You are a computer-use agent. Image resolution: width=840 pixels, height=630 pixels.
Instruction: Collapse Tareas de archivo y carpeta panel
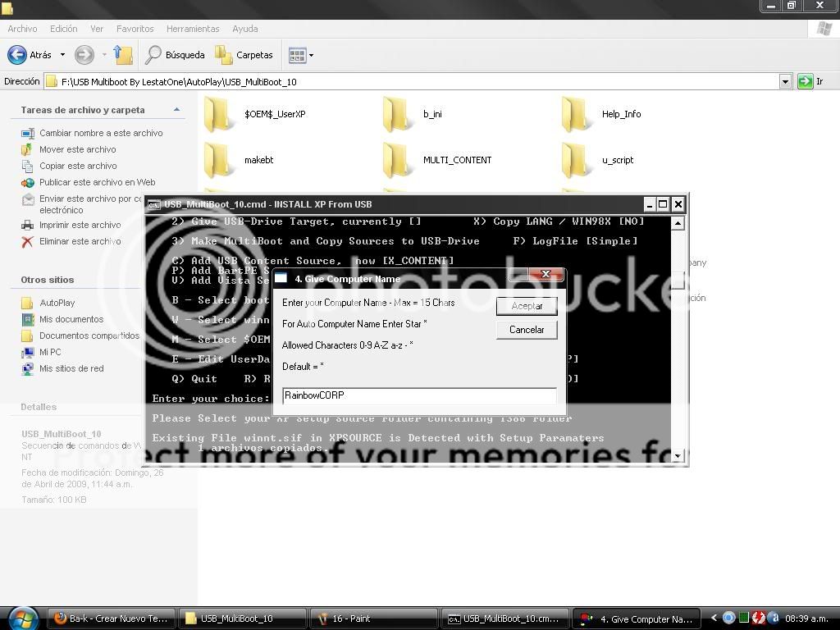point(176,110)
